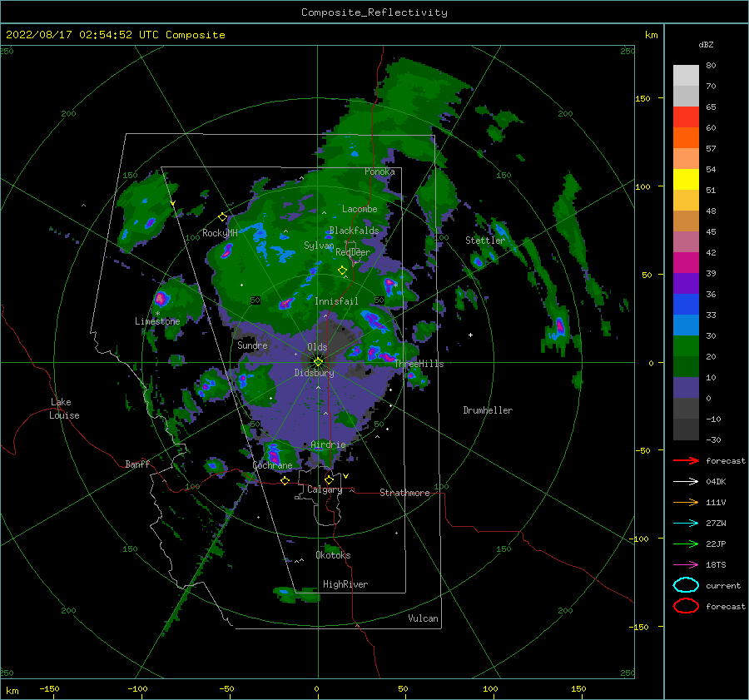
Task: Click the RockyMH label
Action: coord(220,233)
